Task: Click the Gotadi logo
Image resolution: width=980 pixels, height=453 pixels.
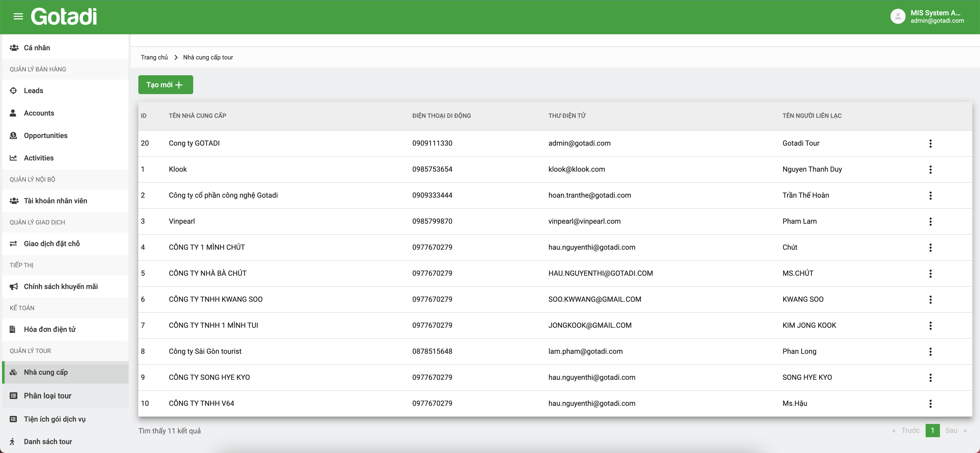Action: [64, 16]
